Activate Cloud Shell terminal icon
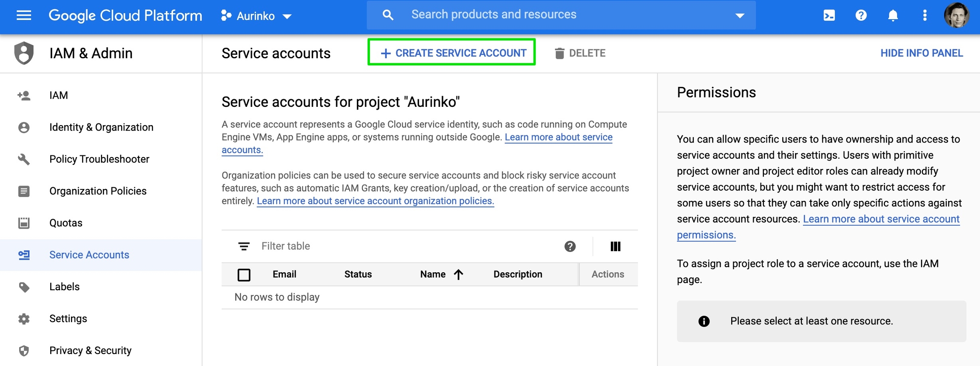The image size is (980, 366). click(x=829, y=16)
